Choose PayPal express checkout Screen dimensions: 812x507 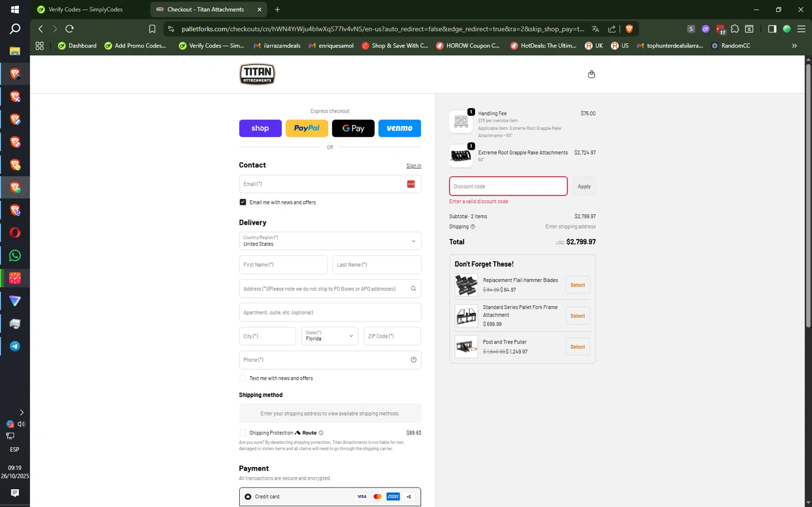(307, 128)
